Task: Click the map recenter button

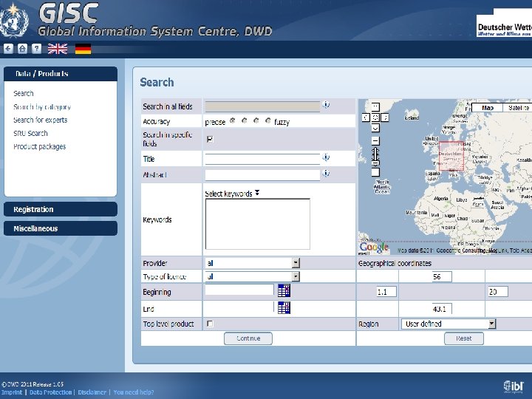Action: point(375,117)
